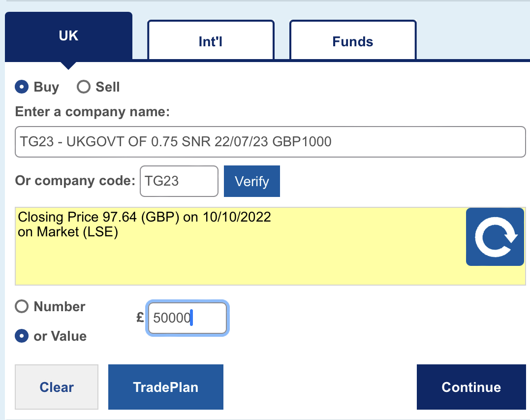Choose the Number quantity option

click(22, 306)
